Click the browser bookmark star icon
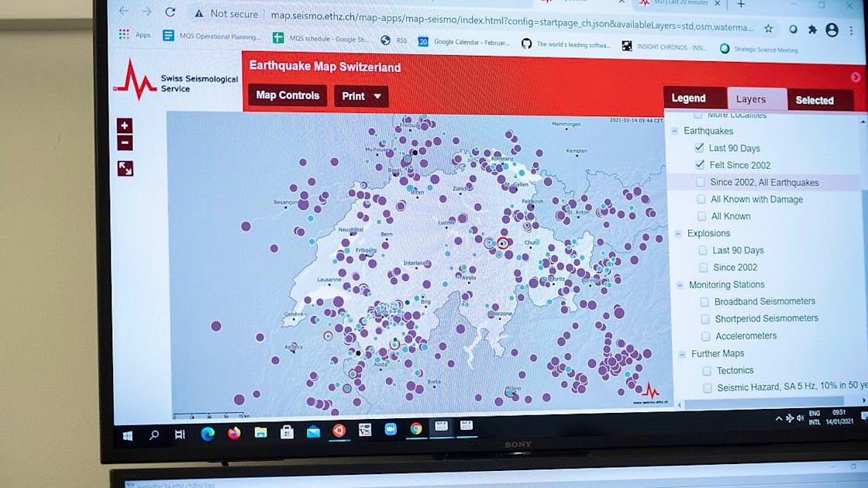 coord(768,28)
